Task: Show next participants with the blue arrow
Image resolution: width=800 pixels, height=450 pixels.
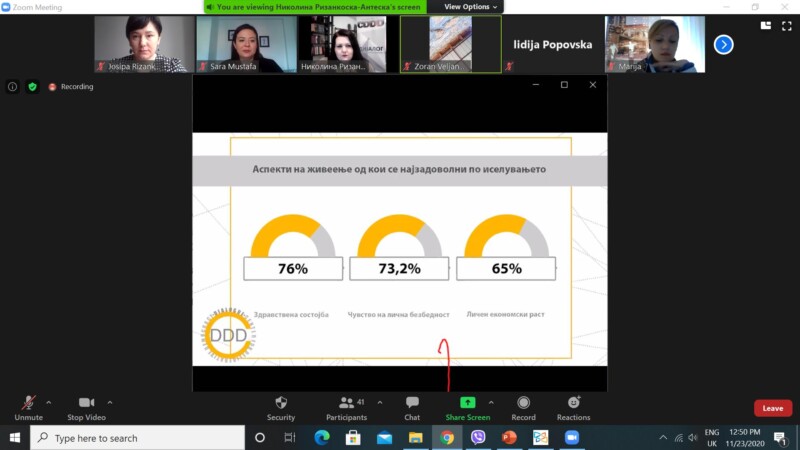Action: click(723, 44)
